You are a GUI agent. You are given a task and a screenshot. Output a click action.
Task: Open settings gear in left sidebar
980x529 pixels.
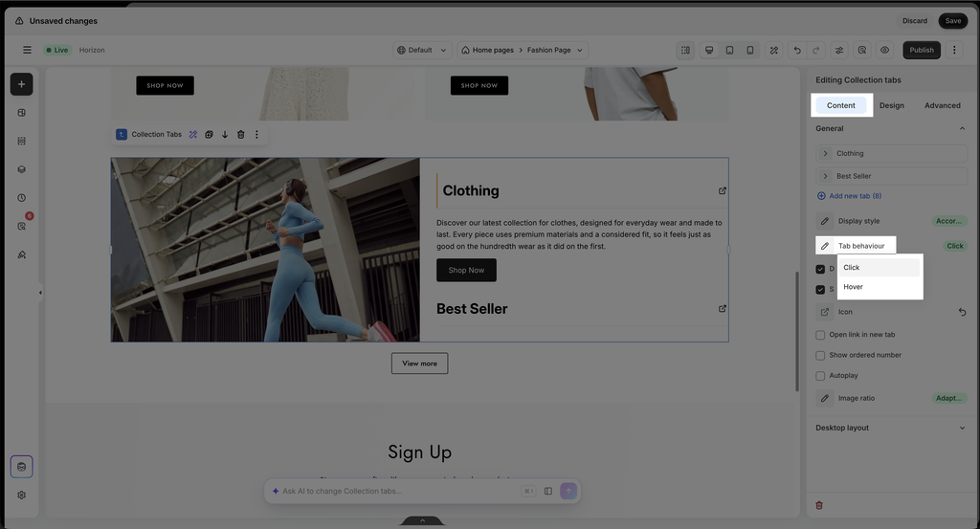(21, 496)
